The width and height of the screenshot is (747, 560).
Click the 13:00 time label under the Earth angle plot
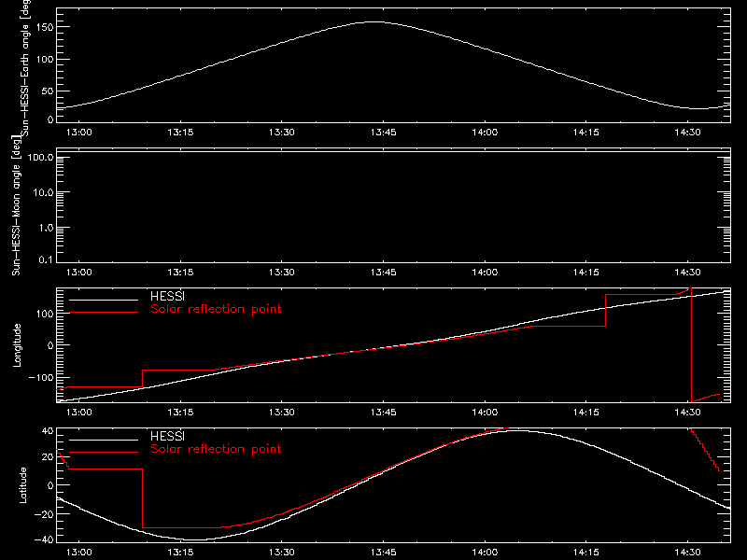tap(79, 133)
